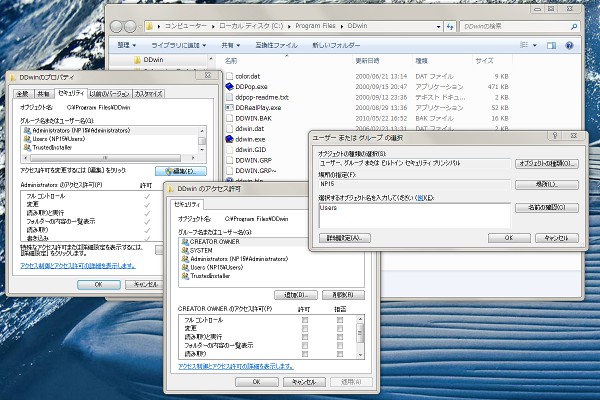Click the permissions list vertical scrollbar thumb
Screen dimensions: 600x400
(x=360, y=333)
